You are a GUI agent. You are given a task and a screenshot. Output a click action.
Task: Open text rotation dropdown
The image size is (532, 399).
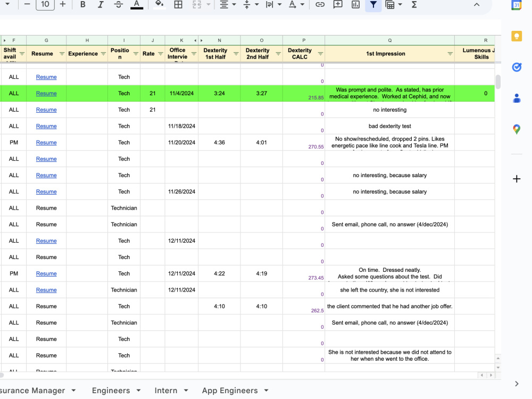296,4
